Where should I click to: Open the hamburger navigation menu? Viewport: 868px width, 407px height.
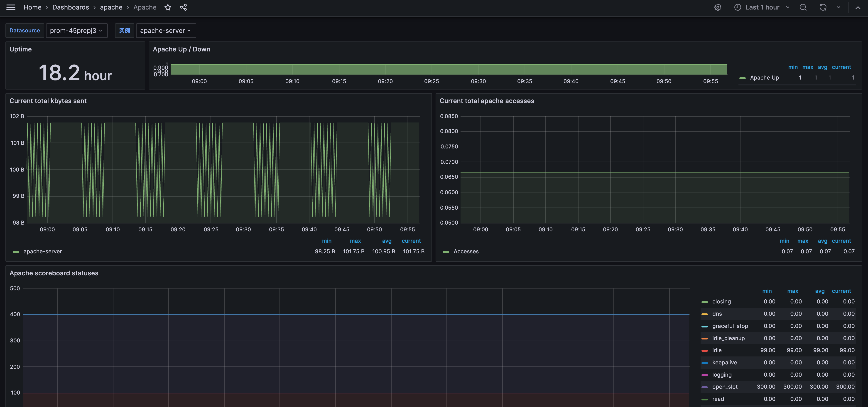[11, 7]
